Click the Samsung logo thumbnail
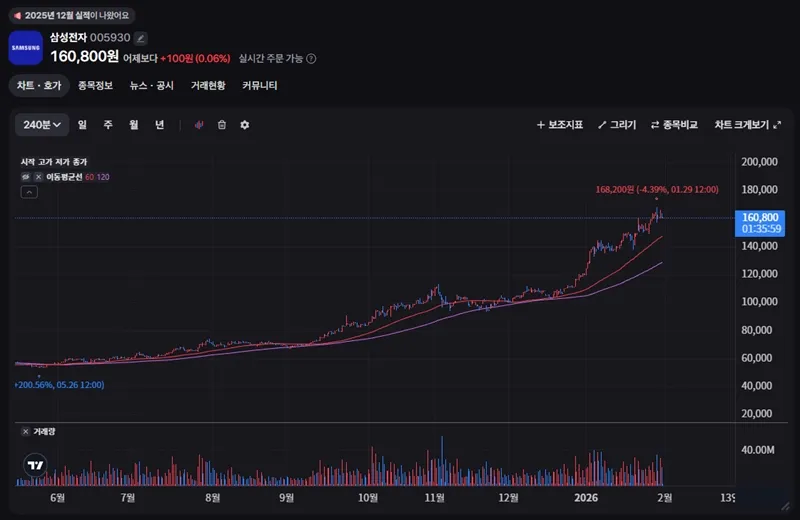This screenshot has height=520, width=800. coord(26,48)
